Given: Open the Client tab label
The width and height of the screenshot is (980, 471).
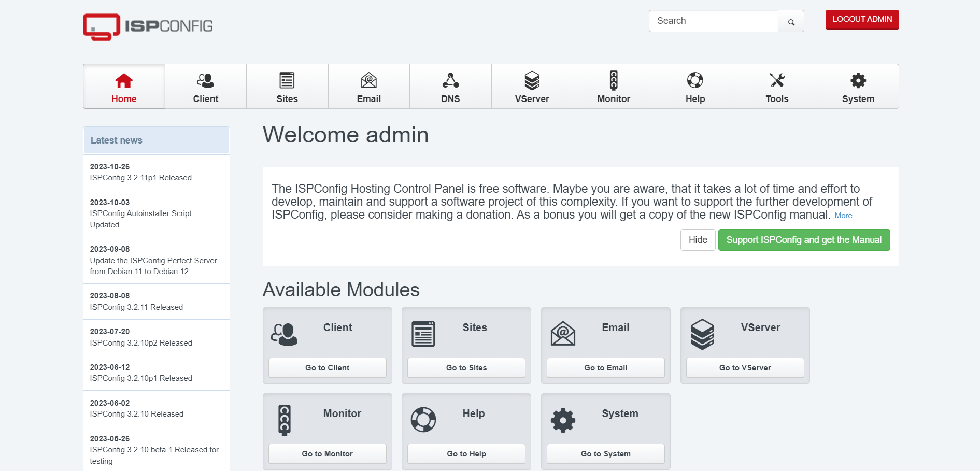Looking at the screenshot, I should pyautogui.click(x=205, y=99).
